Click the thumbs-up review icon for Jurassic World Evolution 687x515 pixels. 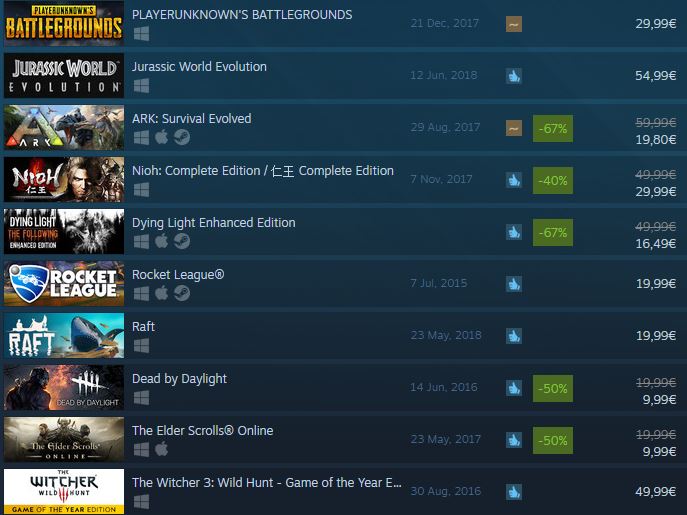[514, 76]
